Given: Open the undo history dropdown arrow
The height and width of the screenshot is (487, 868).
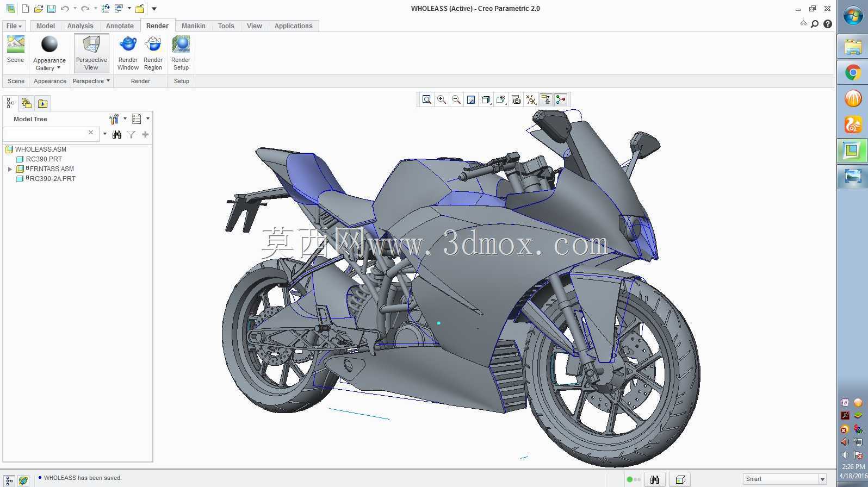Looking at the screenshot, I should (75, 9).
